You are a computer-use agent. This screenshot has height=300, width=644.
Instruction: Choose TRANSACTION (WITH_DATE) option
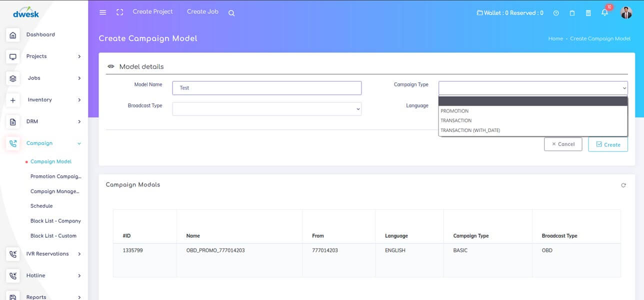point(470,130)
